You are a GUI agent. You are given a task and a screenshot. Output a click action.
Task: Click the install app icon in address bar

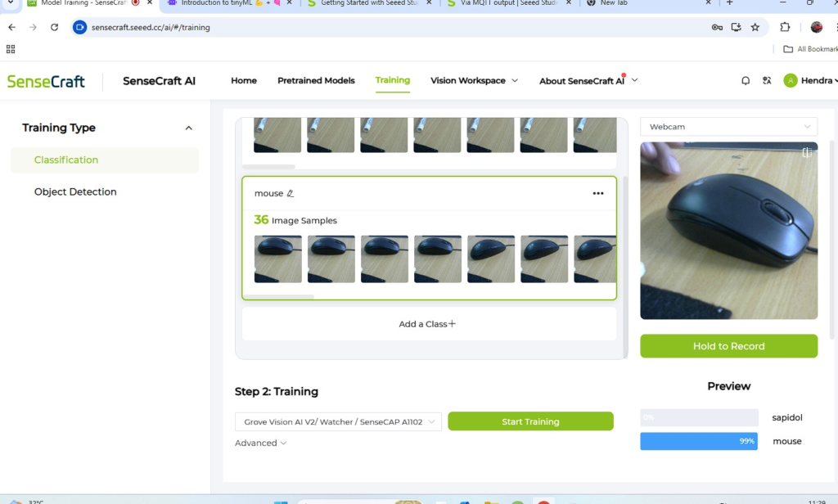pyautogui.click(x=736, y=27)
